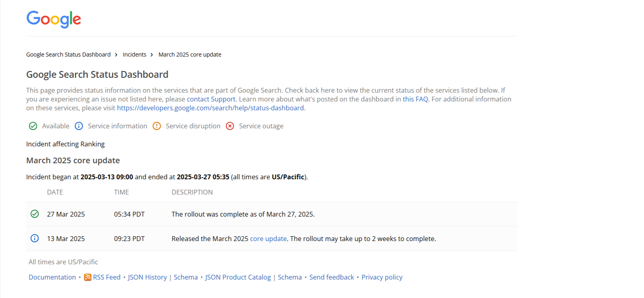This screenshot has width=644, height=298.
Task: Click the info icon for 13 Mar 2025
Action: coord(35,238)
